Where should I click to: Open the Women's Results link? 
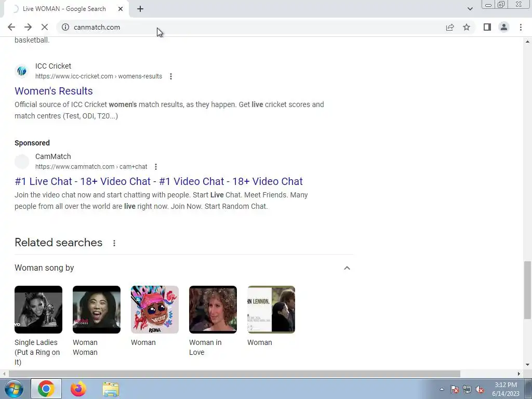click(54, 91)
